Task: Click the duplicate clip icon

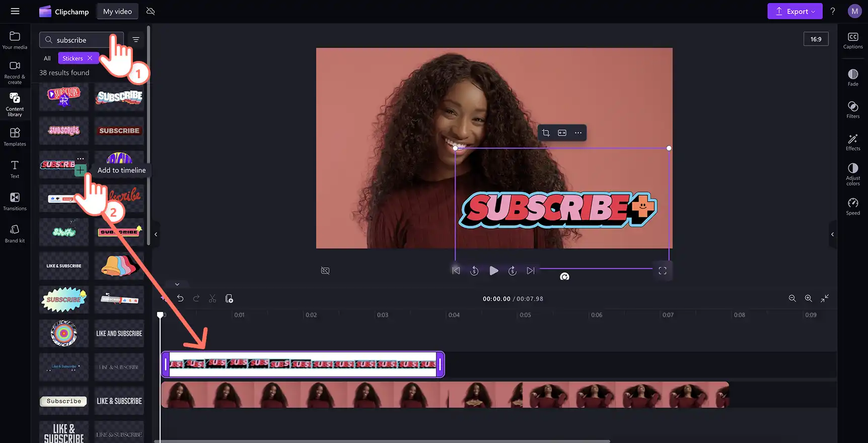Action: [229, 298]
